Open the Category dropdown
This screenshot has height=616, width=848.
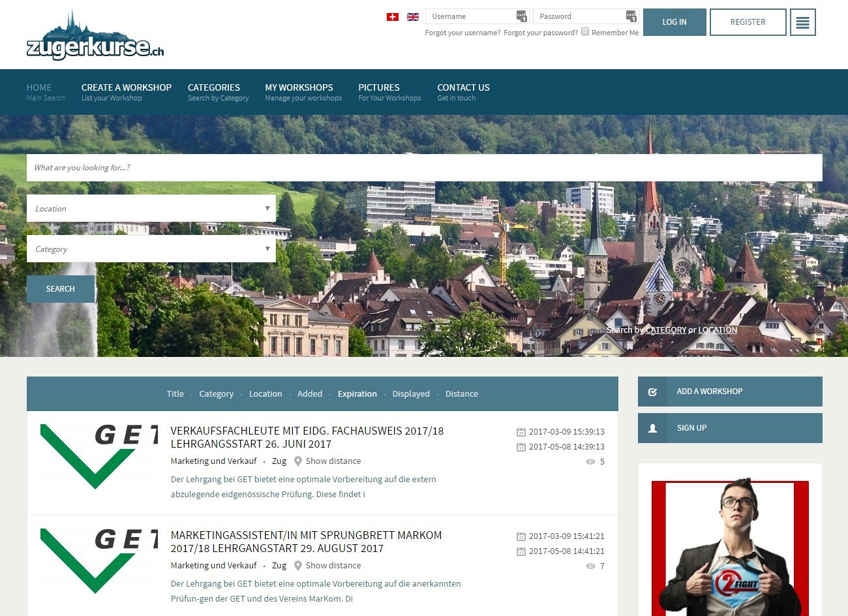151,249
